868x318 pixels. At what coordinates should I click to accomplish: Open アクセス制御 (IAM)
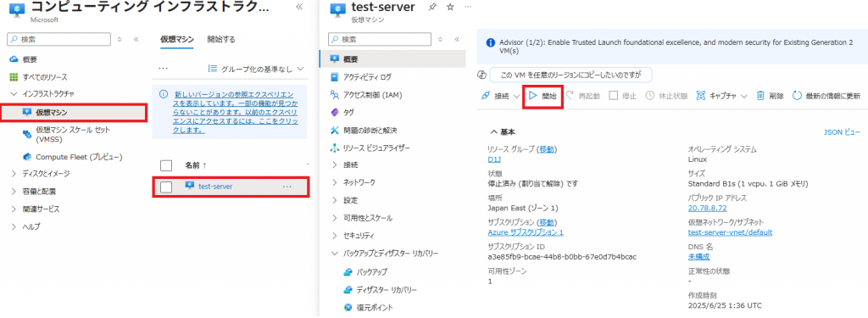[373, 95]
